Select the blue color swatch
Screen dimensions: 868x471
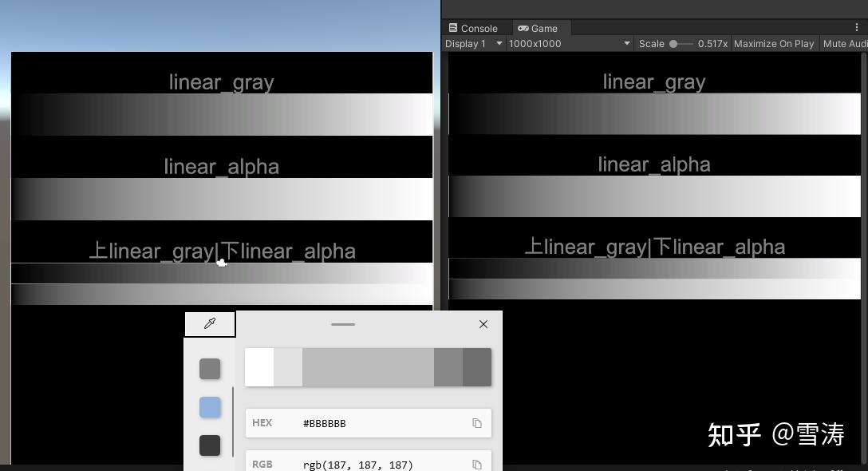click(x=209, y=407)
